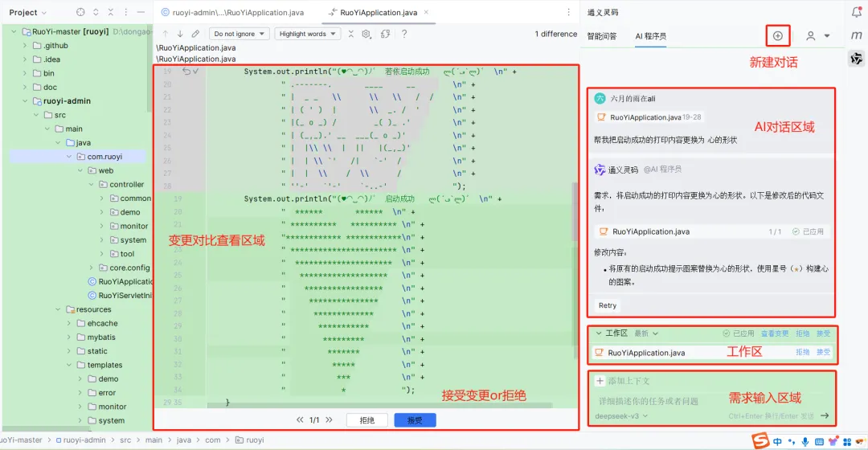Click the diff help question mark icon
Screen dimensions: 868x450
point(404,34)
